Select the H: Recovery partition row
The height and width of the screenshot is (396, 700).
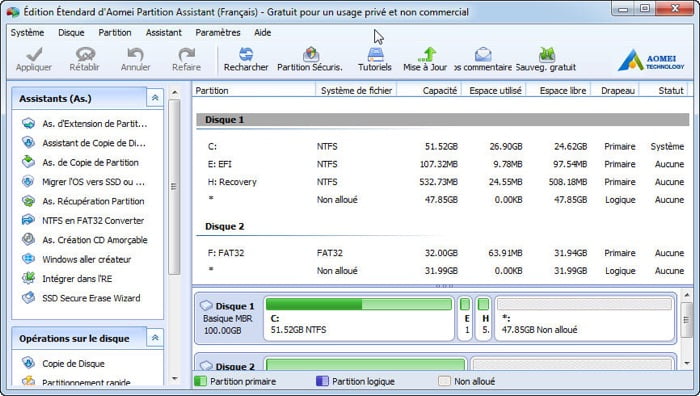(x=443, y=182)
